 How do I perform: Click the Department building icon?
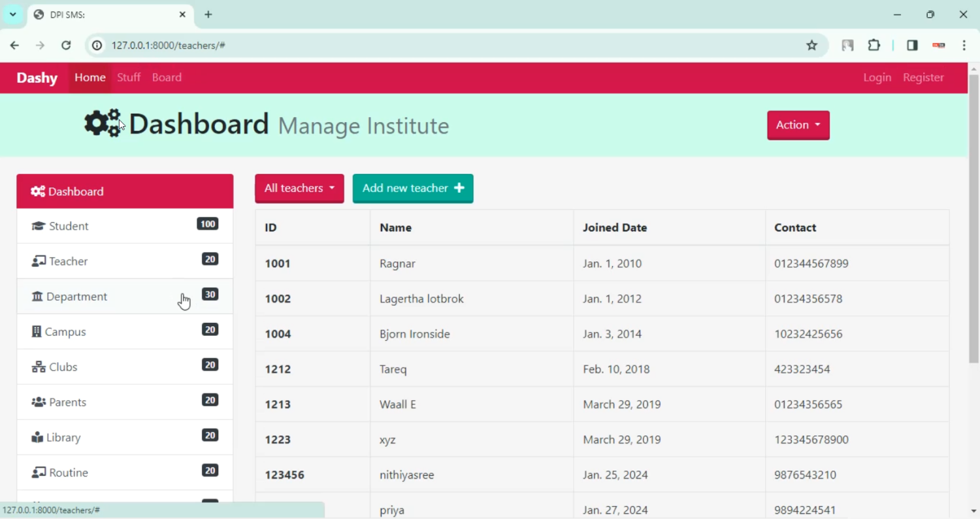pyautogui.click(x=37, y=297)
